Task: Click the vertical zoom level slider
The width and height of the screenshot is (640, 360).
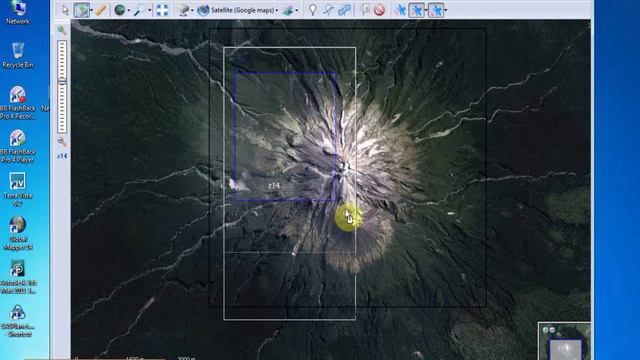Action: (62, 87)
